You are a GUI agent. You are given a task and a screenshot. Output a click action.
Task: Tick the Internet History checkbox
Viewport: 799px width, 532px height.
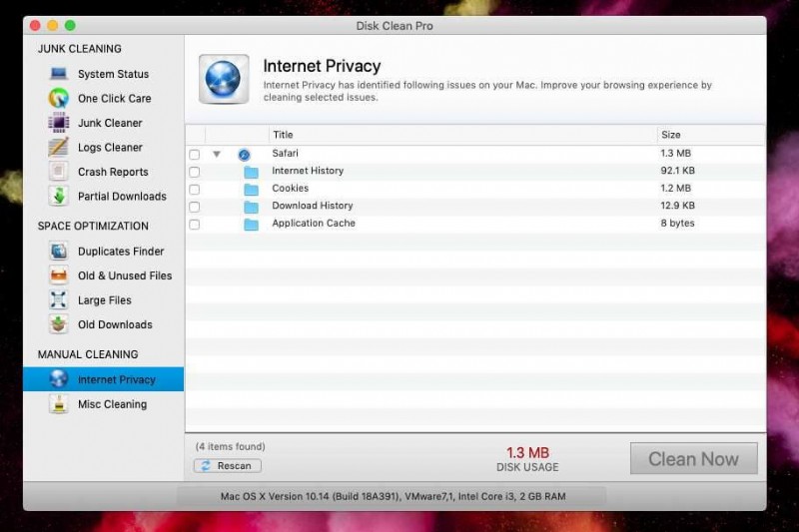(194, 172)
